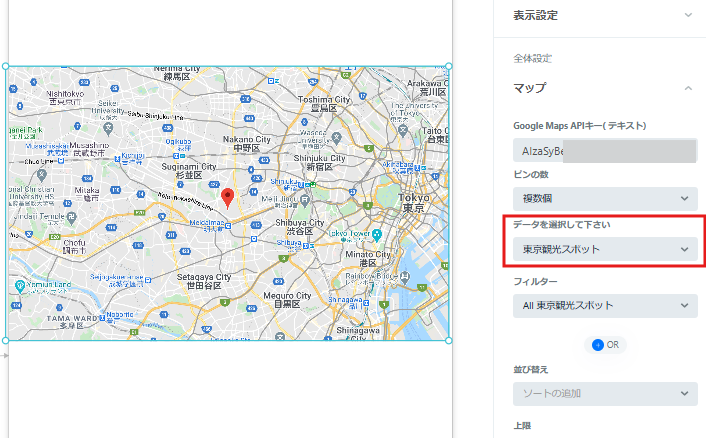Click the Tokyo Tower landmark marker
The width and height of the screenshot is (706, 438).
pyautogui.click(x=377, y=235)
